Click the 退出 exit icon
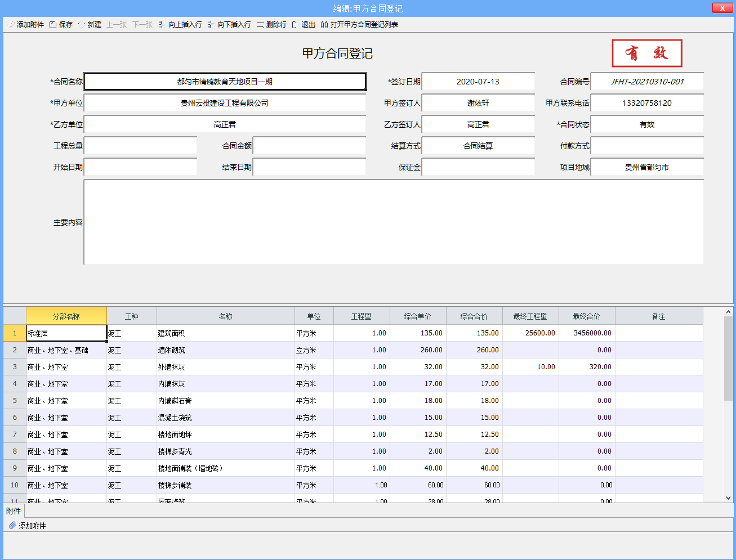The height and width of the screenshot is (560, 736). point(295,25)
